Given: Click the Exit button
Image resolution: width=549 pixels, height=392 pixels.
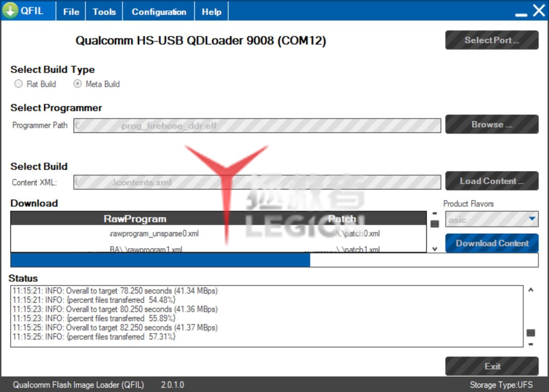Looking at the screenshot, I should click(x=492, y=366).
